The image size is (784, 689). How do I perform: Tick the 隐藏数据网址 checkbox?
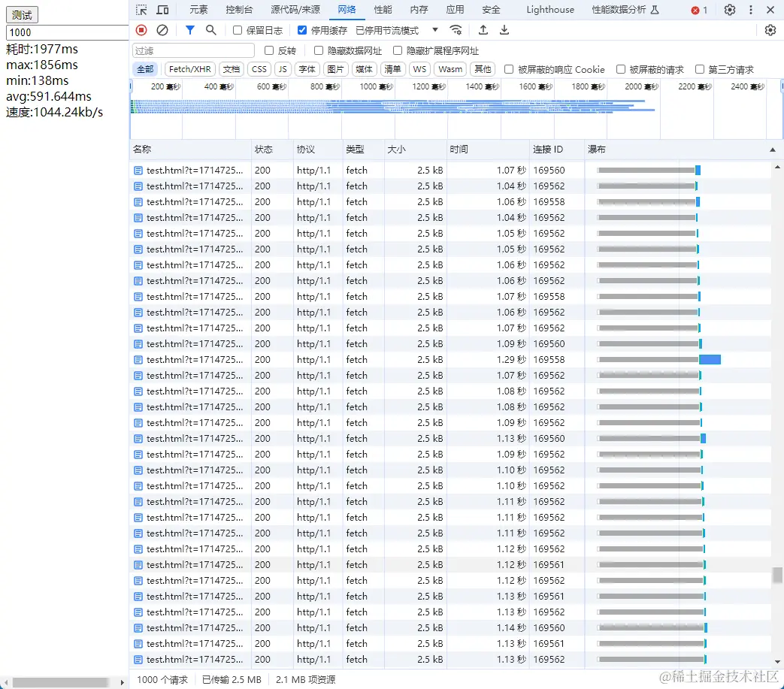319,50
